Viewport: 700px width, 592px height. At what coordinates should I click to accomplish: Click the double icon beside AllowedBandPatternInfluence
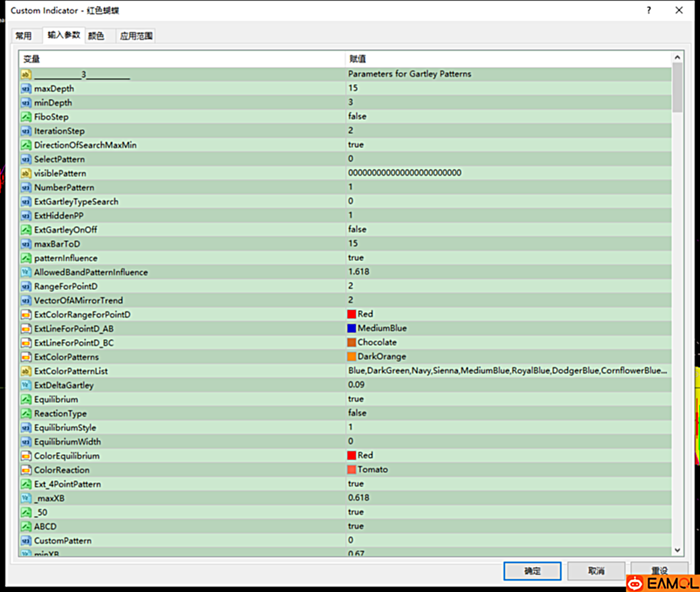click(26, 272)
